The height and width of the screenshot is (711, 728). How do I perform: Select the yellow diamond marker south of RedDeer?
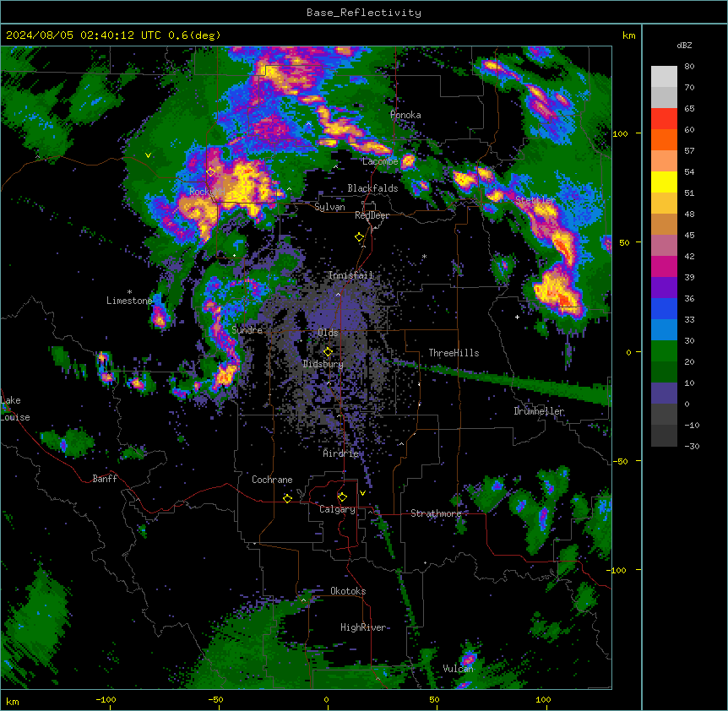[359, 237]
